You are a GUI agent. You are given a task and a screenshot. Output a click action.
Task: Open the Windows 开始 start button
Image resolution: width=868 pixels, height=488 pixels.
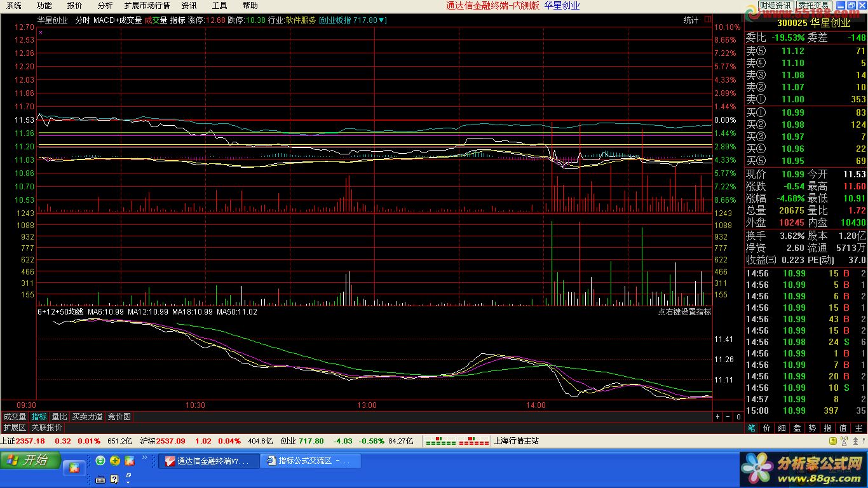coord(31,460)
